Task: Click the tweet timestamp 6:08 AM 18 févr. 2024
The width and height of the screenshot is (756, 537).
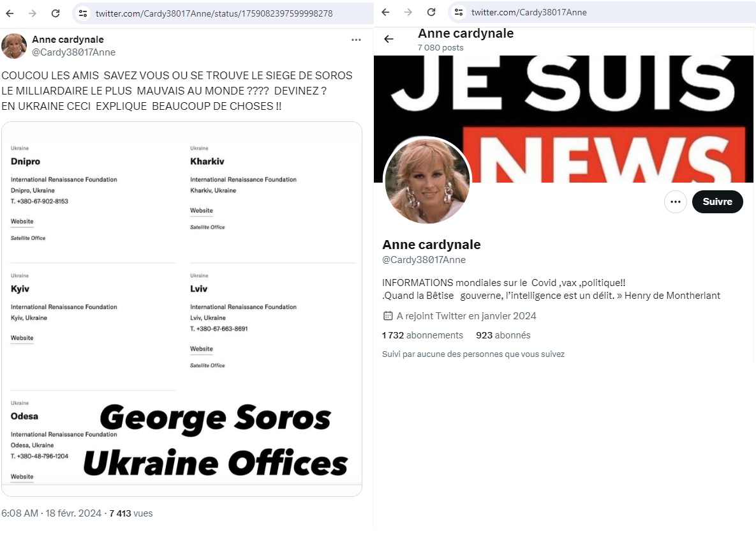Action: point(52,513)
